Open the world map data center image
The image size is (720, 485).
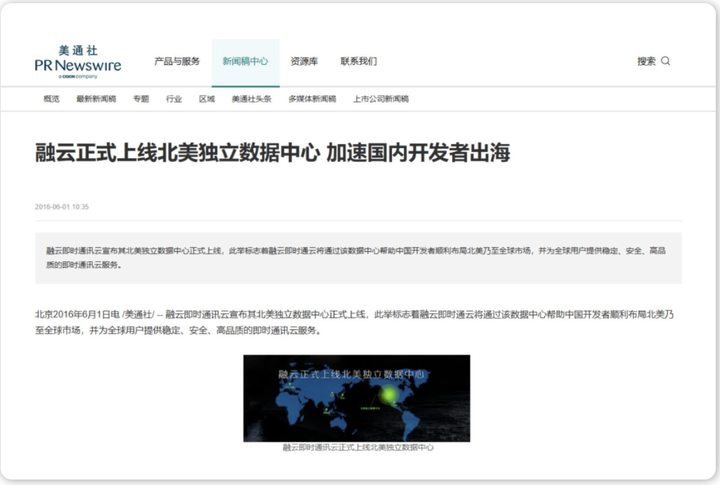[x=357, y=398]
